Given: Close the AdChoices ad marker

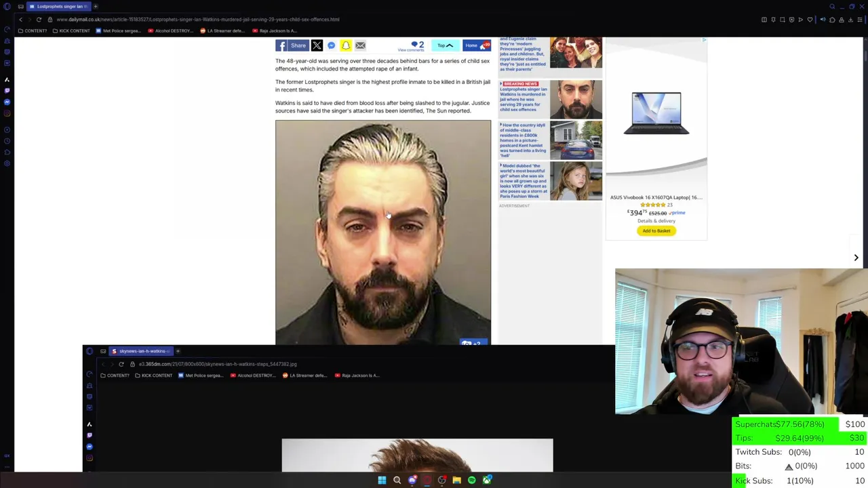Looking at the screenshot, I should click(x=704, y=40).
